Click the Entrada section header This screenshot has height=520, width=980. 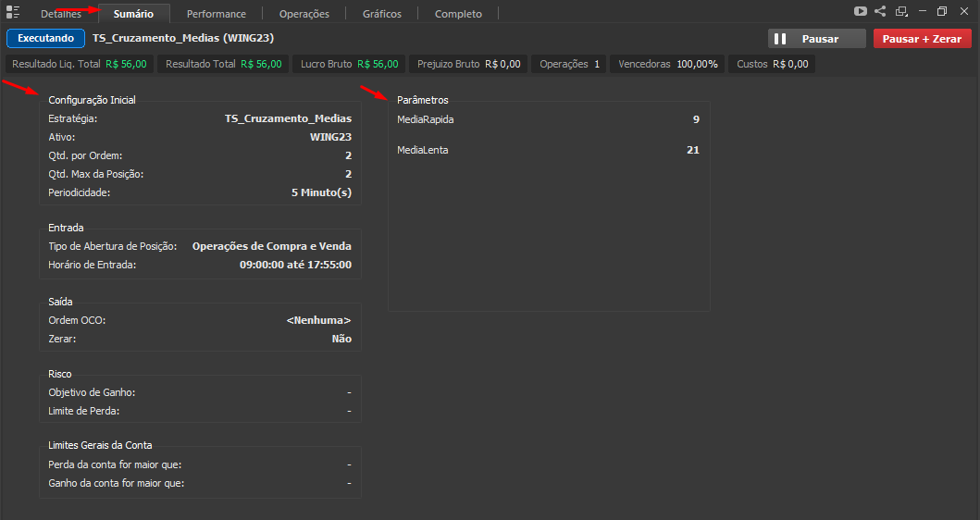(x=66, y=228)
